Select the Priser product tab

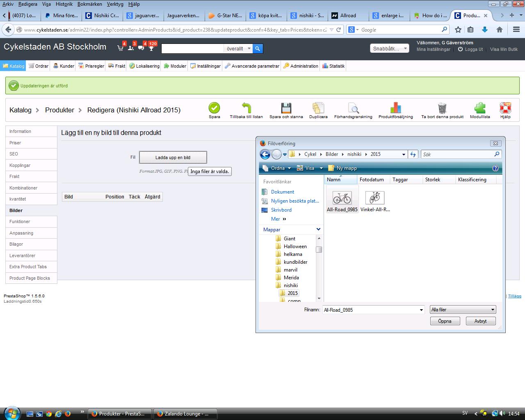click(31, 143)
